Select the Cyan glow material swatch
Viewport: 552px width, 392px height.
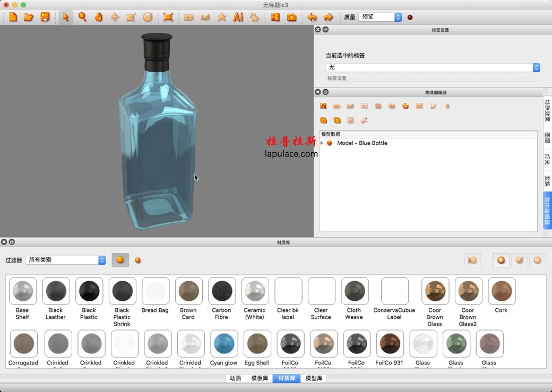[x=224, y=344]
